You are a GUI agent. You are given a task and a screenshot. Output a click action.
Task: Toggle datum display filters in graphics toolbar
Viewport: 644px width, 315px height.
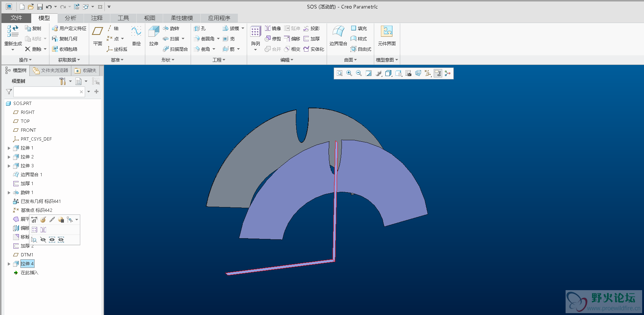click(x=428, y=73)
